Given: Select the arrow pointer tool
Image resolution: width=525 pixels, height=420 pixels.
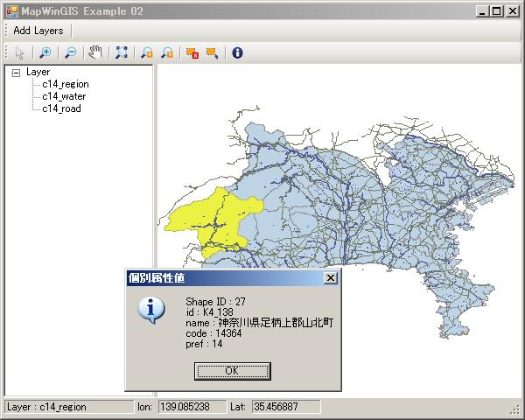Looking at the screenshot, I should tap(20, 52).
